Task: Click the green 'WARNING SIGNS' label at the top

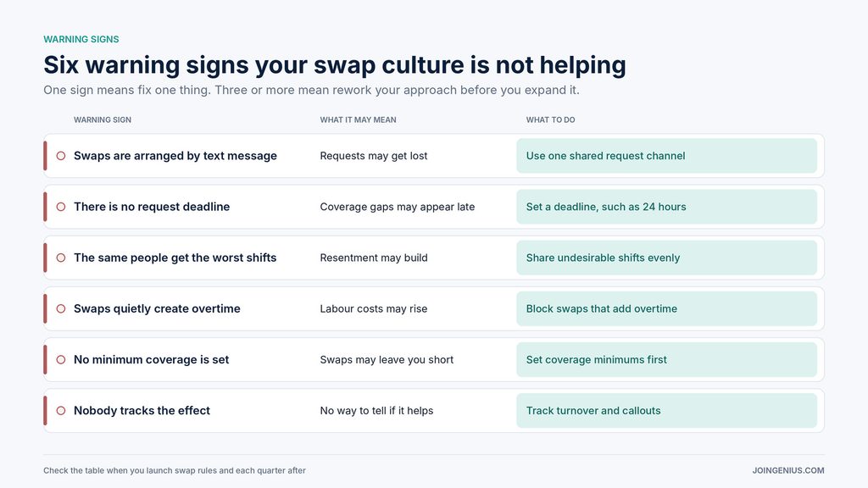Action: pyautogui.click(x=81, y=39)
